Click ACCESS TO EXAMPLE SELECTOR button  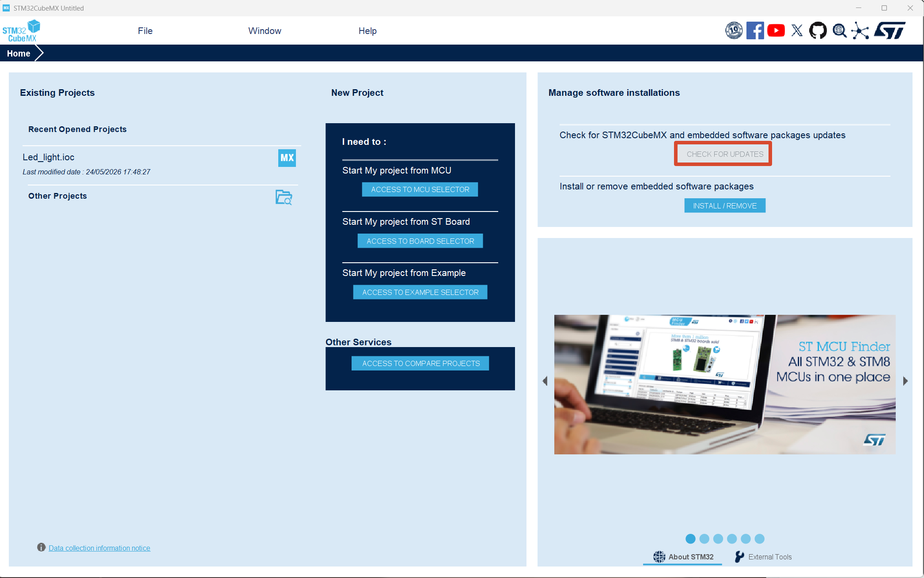(x=420, y=292)
